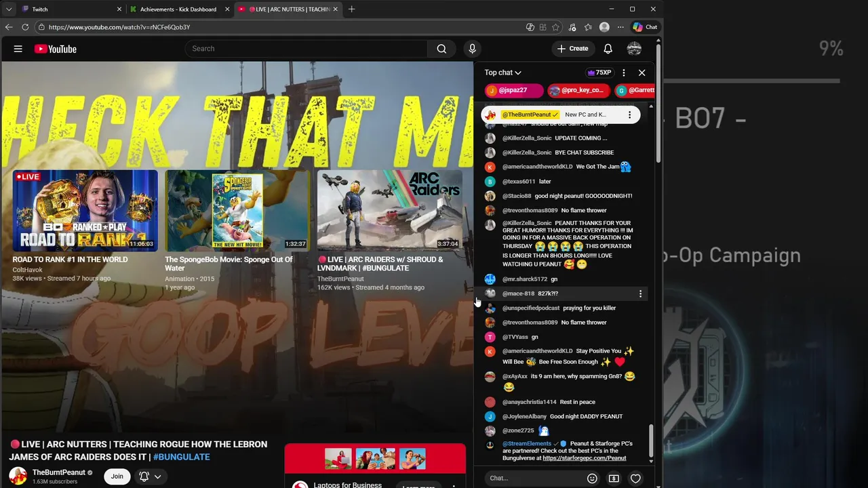868x488 pixels.
Task: View site information lock icon
Action: click(x=41, y=27)
